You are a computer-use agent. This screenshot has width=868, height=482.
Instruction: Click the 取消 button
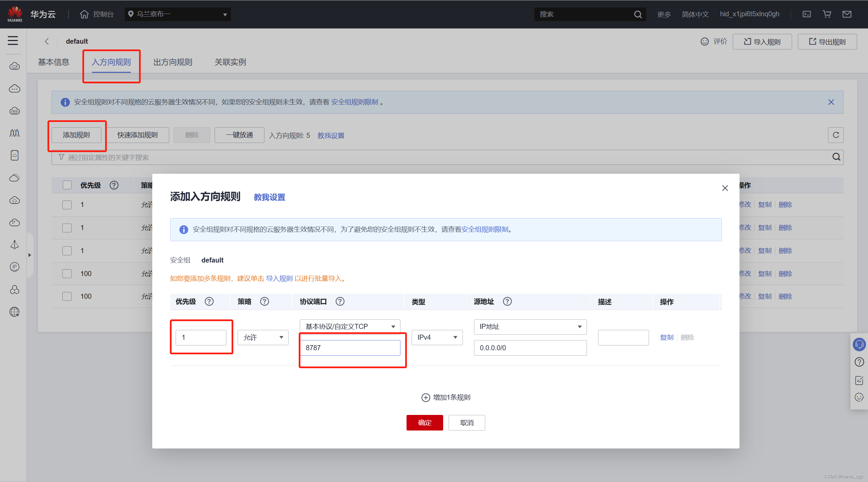(467, 423)
